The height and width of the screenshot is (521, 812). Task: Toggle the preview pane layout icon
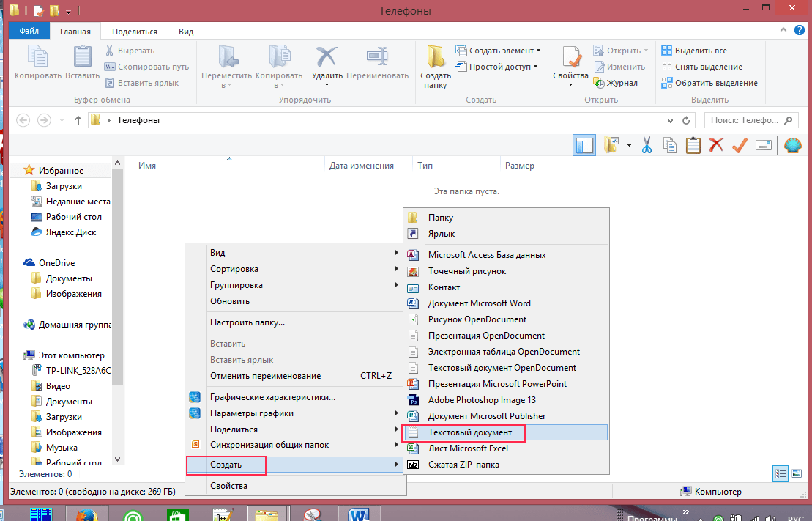tap(584, 145)
